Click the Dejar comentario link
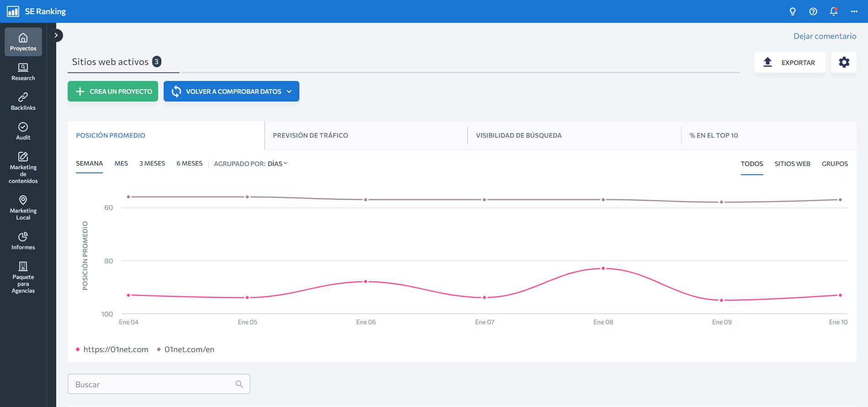This screenshot has height=407, width=868. [x=825, y=36]
